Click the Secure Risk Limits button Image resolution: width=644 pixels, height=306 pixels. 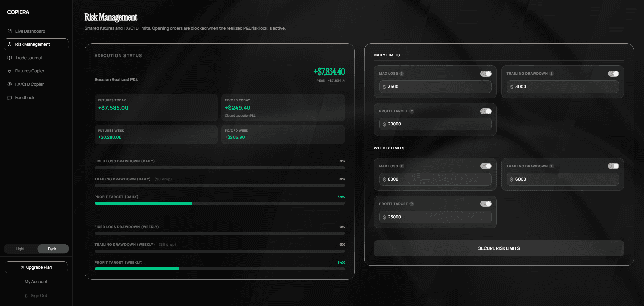pyautogui.click(x=499, y=248)
